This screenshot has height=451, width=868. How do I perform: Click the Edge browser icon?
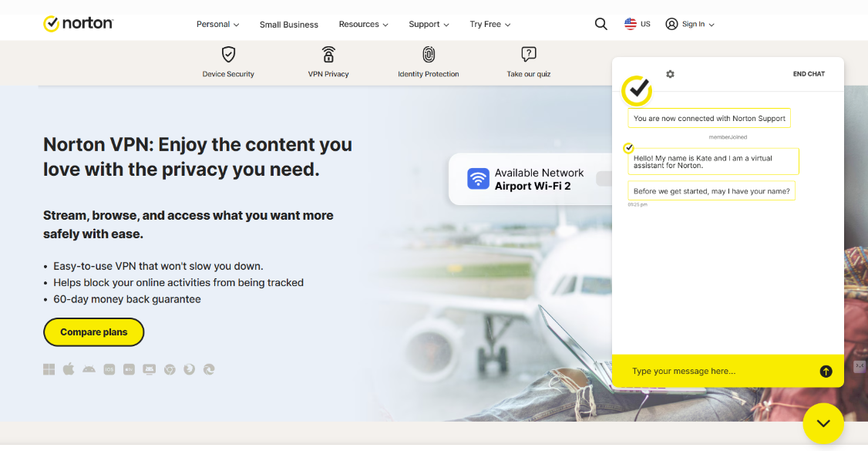tap(209, 369)
